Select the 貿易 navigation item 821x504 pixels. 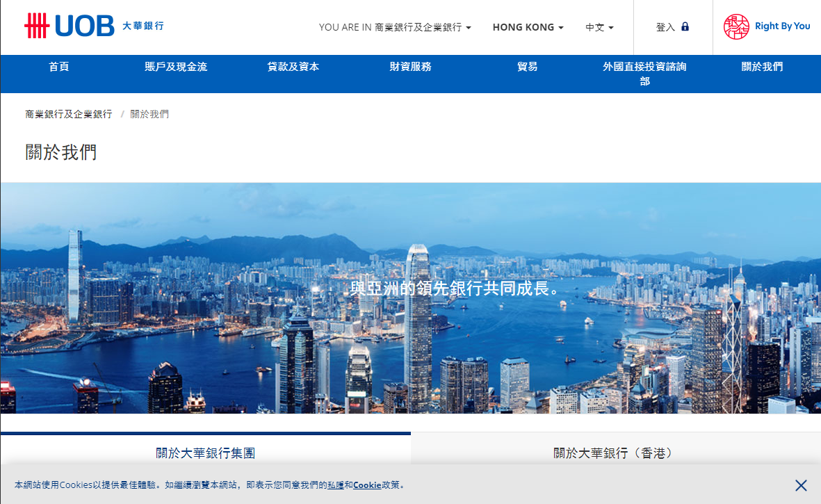(x=528, y=67)
